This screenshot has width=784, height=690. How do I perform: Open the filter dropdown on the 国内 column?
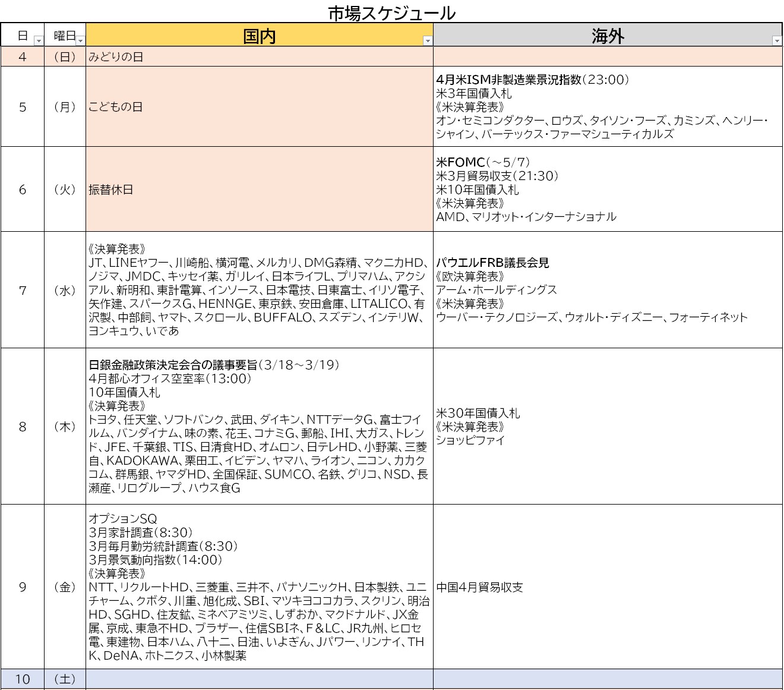click(x=428, y=41)
